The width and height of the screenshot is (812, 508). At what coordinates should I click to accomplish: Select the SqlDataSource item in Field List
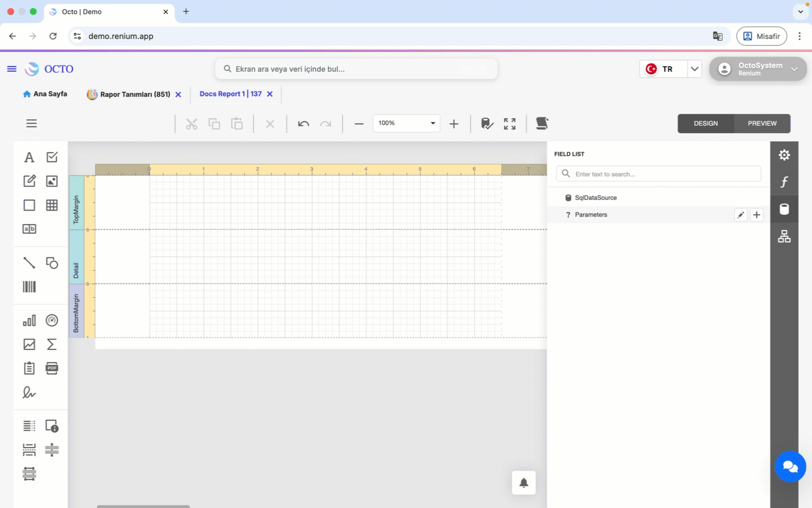(595, 198)
